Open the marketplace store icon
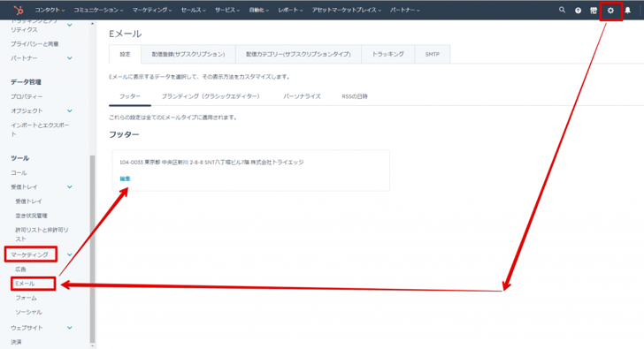The image size is (644, 349). pos(594,11)
